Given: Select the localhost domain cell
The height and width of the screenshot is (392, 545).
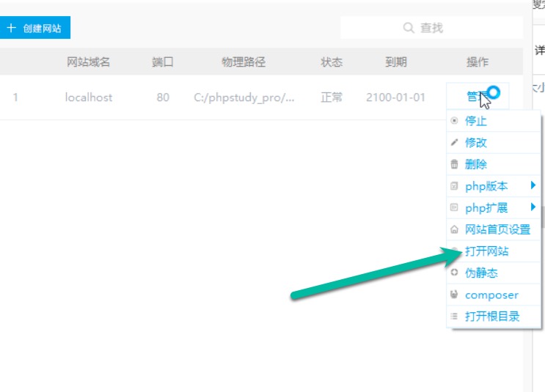Looking at the screenshot, I should point(89,97).
